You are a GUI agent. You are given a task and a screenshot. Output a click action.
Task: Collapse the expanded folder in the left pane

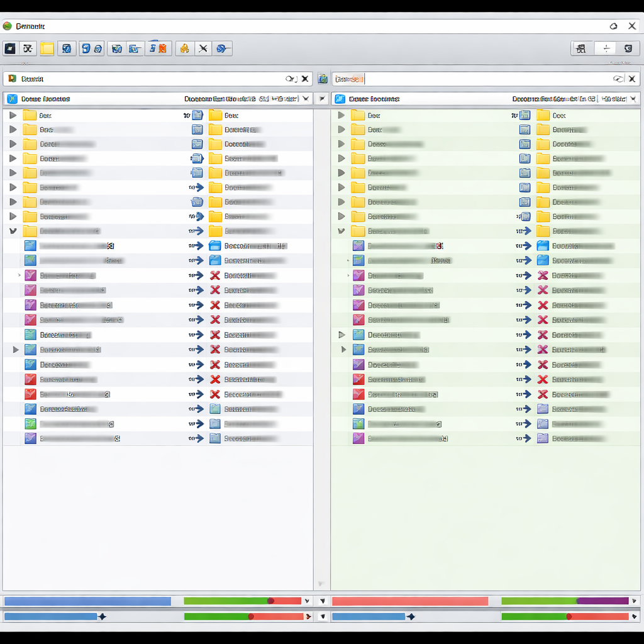click(x=13, y=231)
